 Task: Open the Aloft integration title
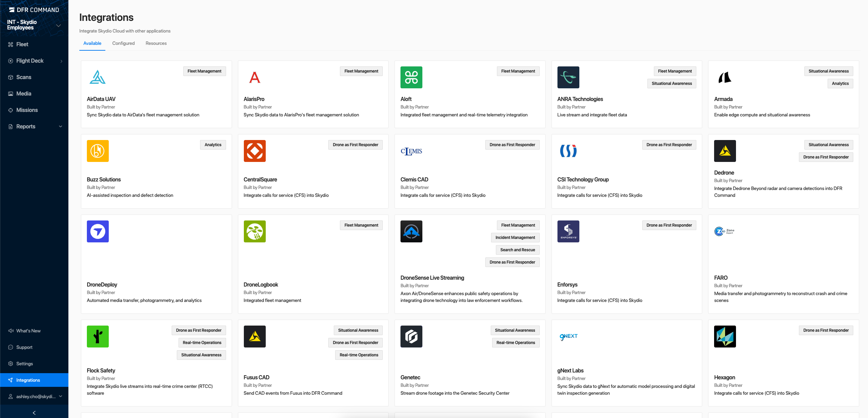[406, 99]
